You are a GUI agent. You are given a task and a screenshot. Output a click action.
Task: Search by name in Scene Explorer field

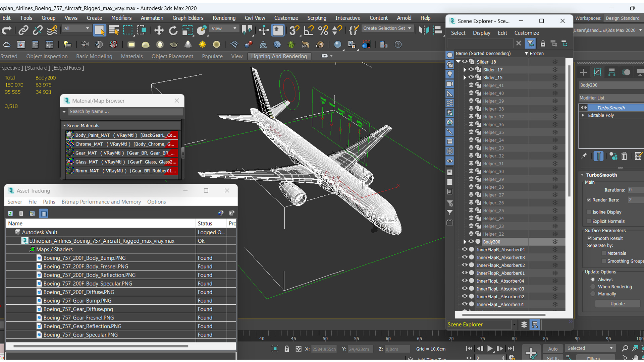pos(481,43)
